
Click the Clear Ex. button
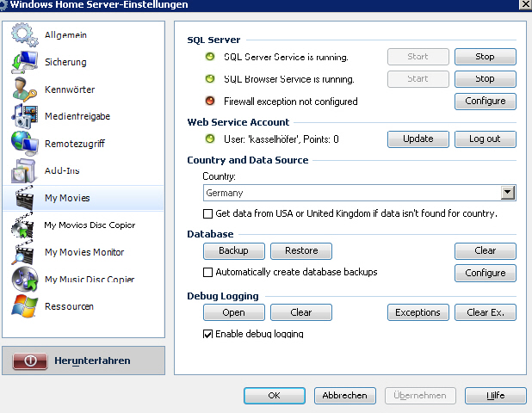pos(486,312)
